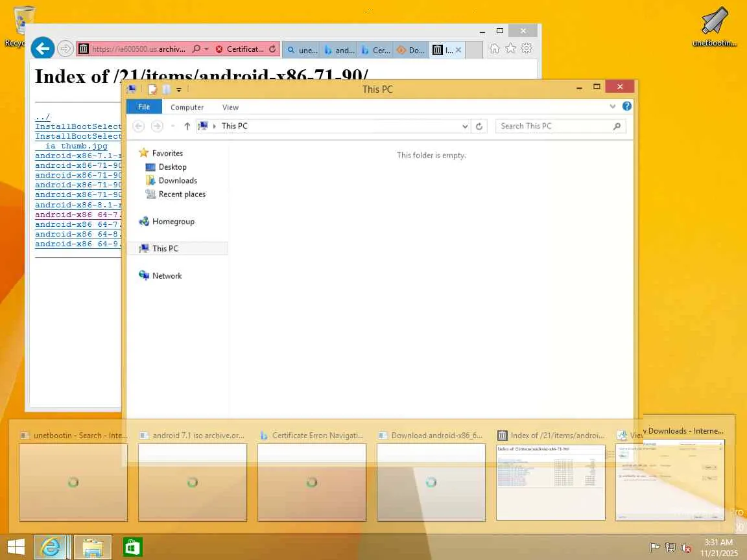Open the '__ia_thumb.jpg' link
Screen dimensions: 747x560
tap(71, 146)
